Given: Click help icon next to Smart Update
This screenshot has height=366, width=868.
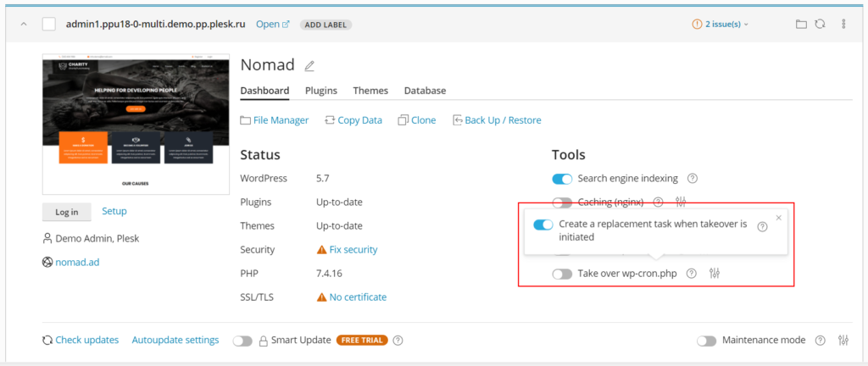Looking at the screenshot, I should 398,341.
